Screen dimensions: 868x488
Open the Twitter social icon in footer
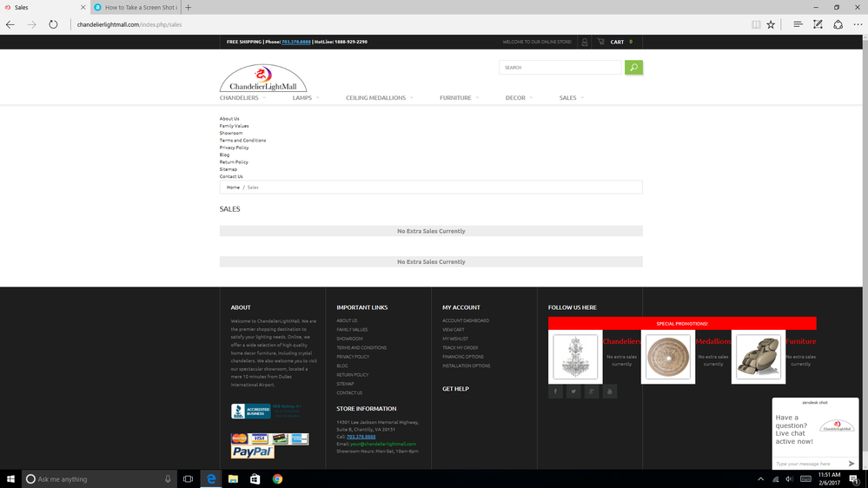[573, 392]
